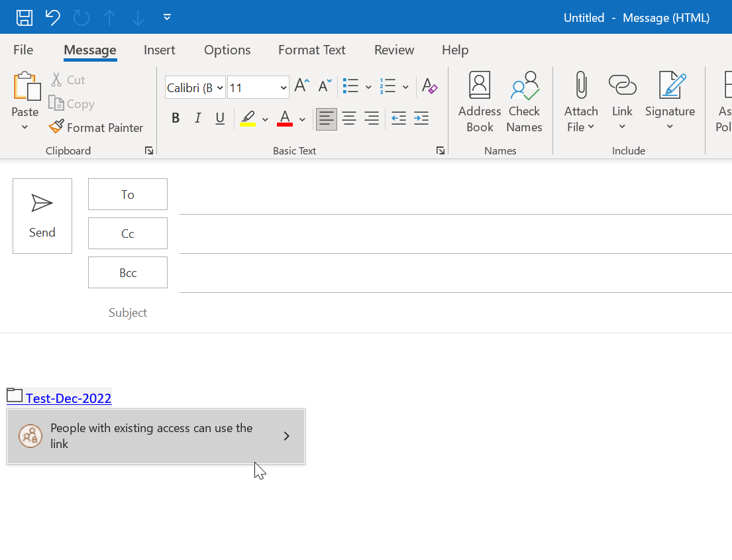
Task: Apply numbered list formatting
Action: (x=388, y=86)
